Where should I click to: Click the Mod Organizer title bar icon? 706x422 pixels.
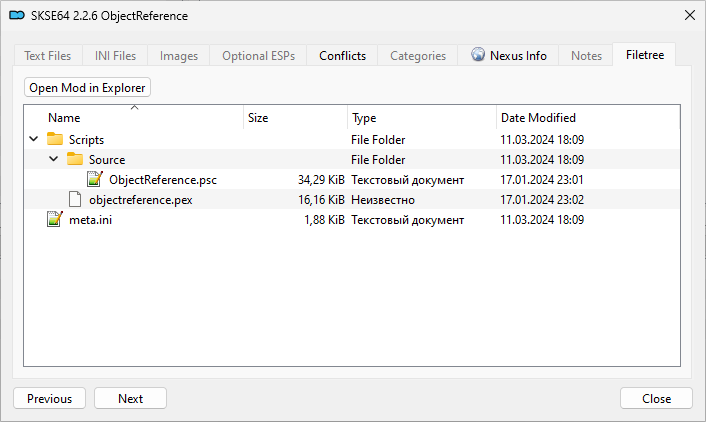point(17,16)
